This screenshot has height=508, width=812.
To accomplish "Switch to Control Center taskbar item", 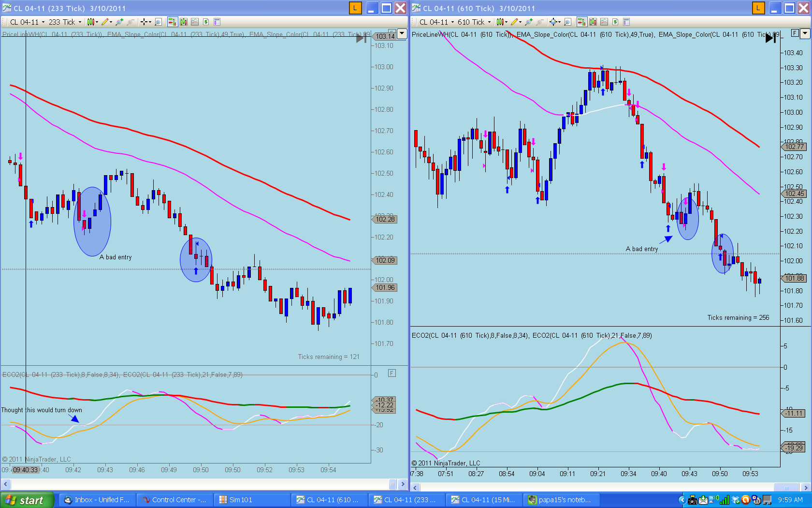I will (174, 500).
